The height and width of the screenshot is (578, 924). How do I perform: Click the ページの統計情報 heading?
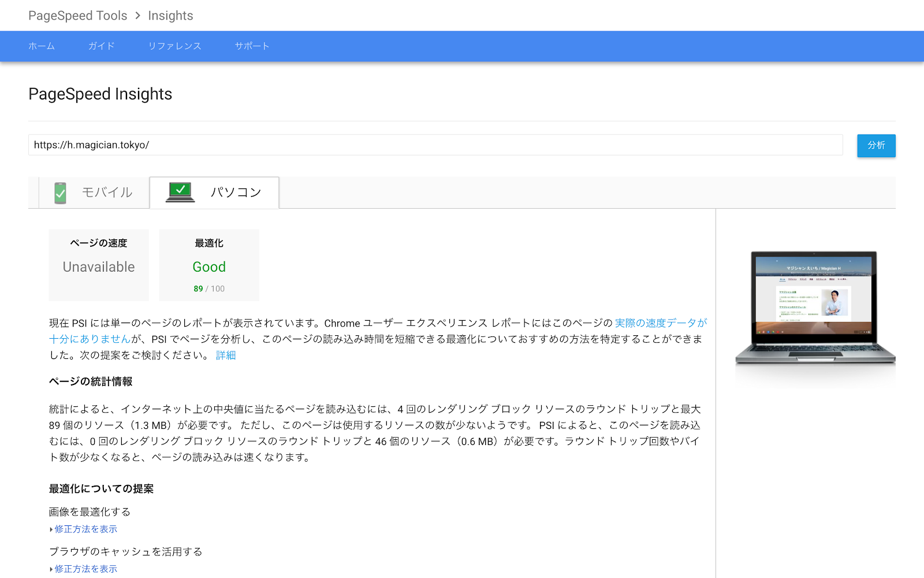[91, 381]
